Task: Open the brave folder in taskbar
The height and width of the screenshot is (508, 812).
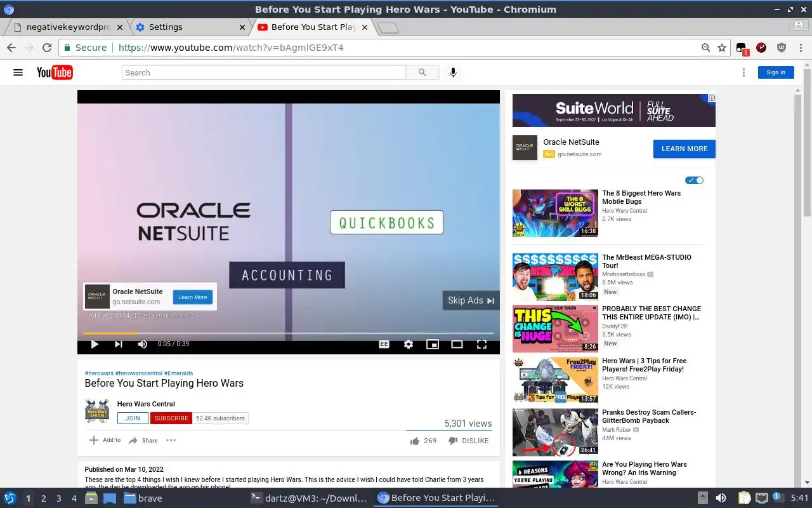Action: pos(143,498)
